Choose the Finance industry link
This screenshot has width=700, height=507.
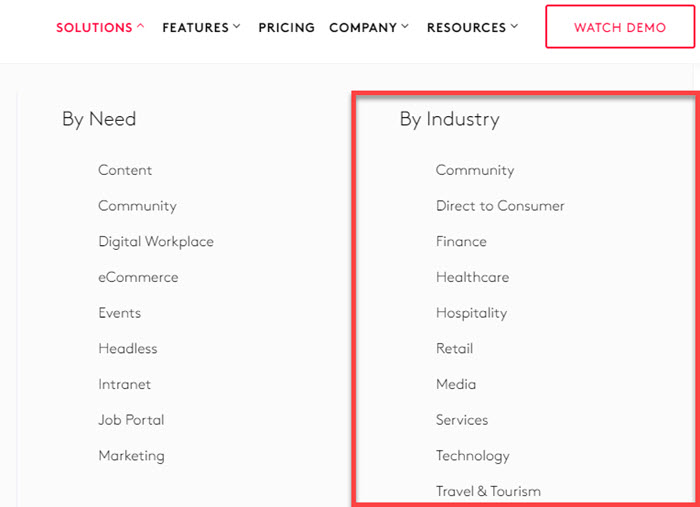pos(461,242)
